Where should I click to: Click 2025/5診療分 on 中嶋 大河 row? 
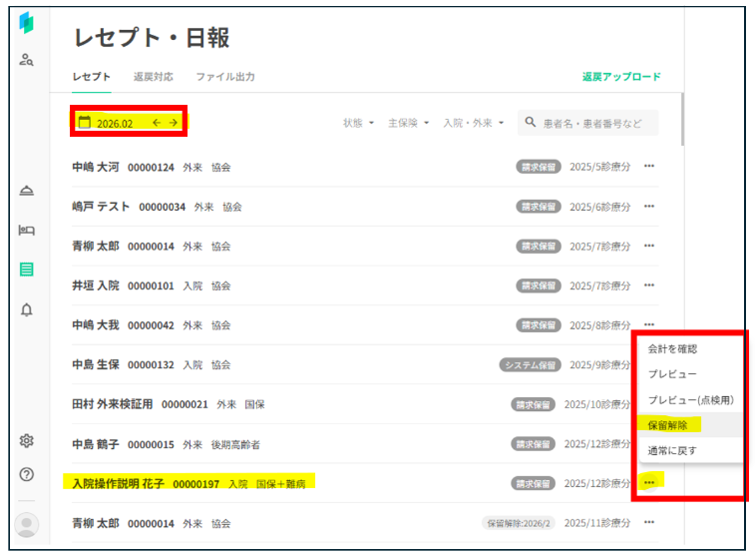tap(599, 167)
